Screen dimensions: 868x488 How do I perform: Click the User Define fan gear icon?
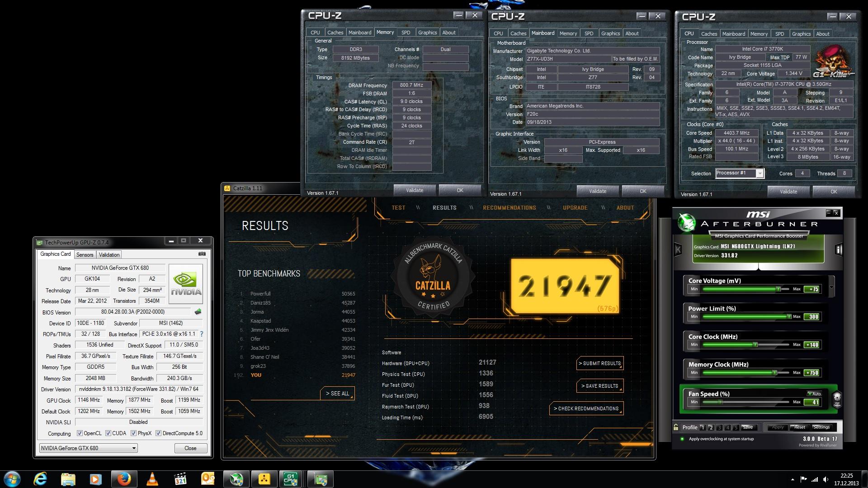837,399
